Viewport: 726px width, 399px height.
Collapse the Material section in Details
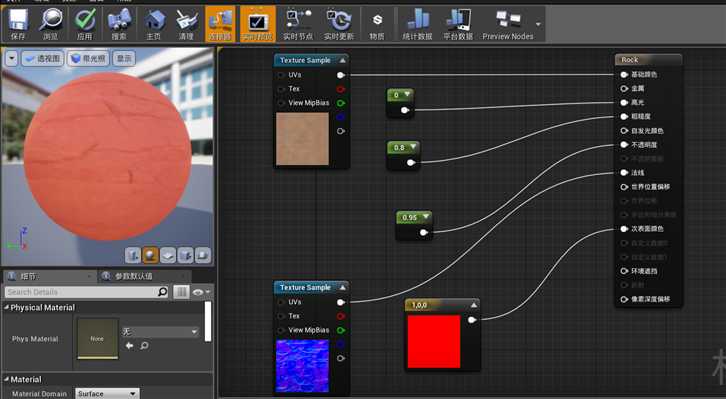point(6,380)
